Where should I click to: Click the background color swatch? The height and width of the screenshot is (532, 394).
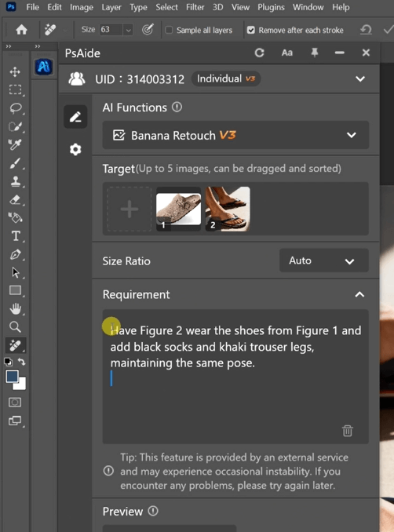tap(21, 384)
